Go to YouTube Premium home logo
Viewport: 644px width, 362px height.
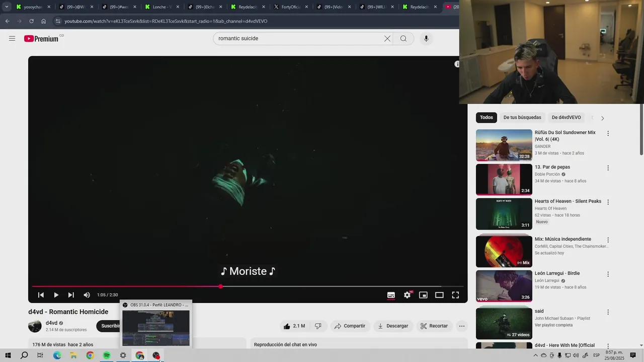point(41,39)
